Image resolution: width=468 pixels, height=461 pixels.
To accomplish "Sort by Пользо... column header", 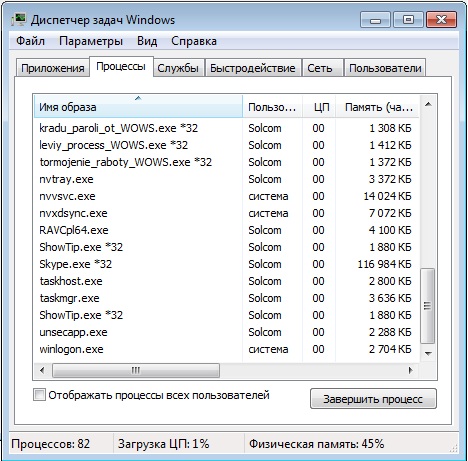I will point(272,107).
